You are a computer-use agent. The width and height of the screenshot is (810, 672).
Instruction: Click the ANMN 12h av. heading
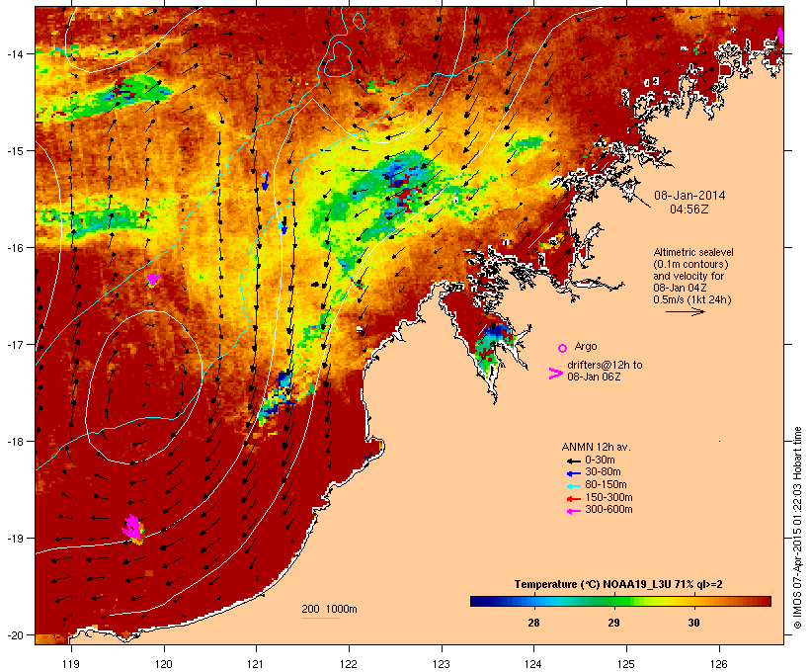point(596,447)
